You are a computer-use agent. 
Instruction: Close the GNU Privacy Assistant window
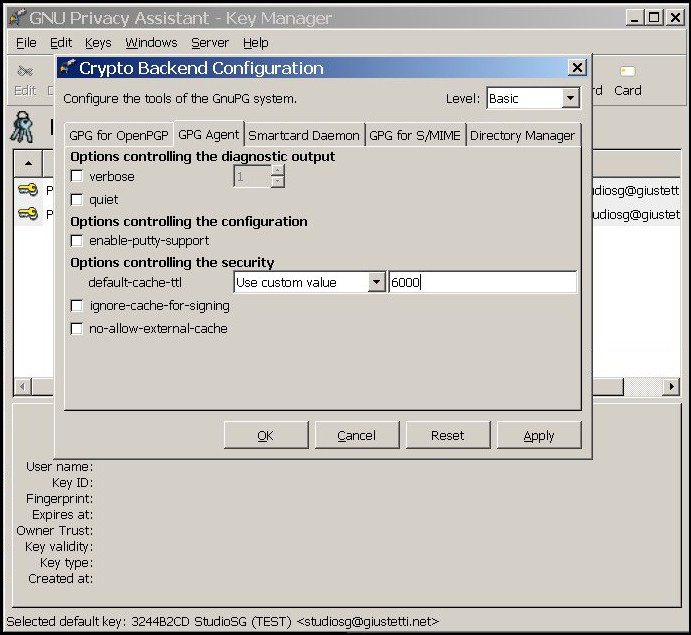tap(675, 18)
